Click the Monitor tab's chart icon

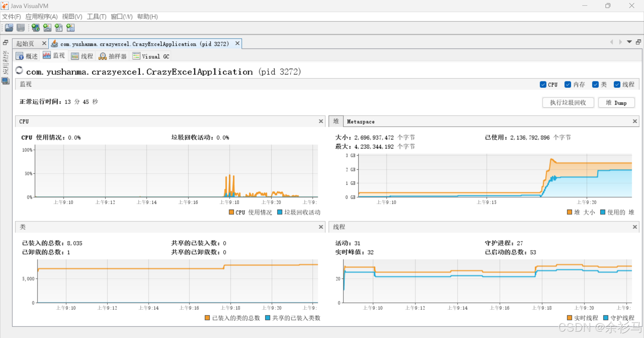click(x=47, y=55)
